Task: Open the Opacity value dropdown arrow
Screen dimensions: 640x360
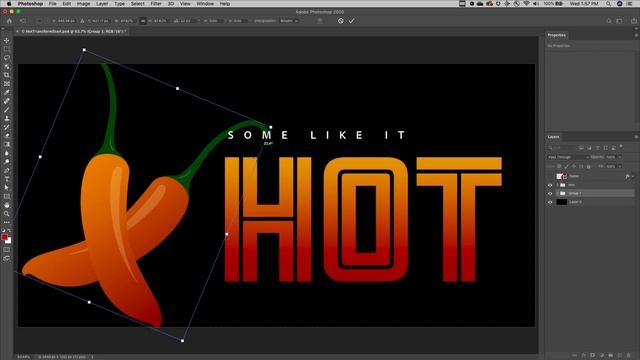Action: point(620,157)
